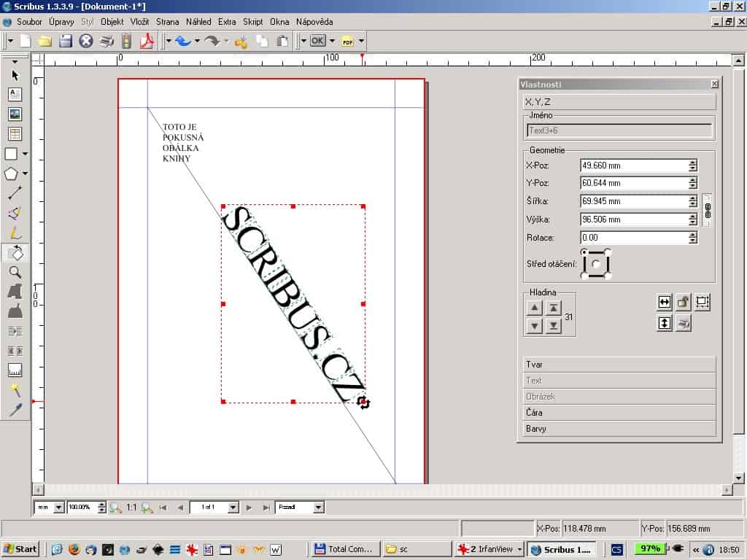Close the document with the round X icon

86,42
